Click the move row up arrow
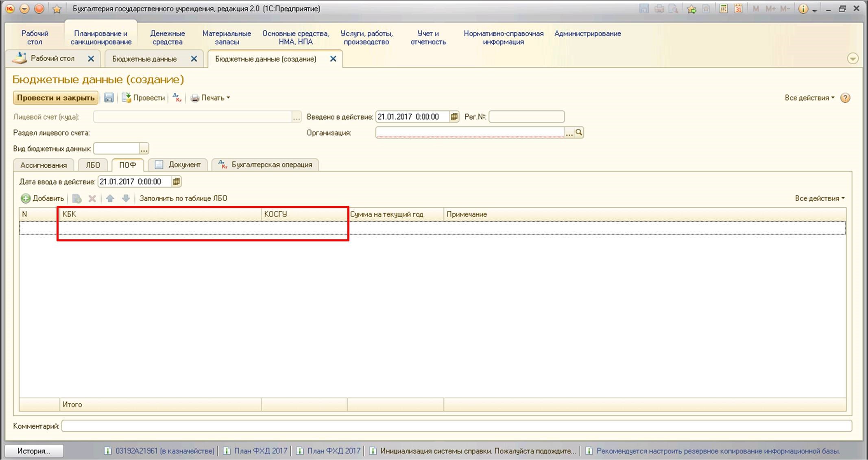 coord(110,198)
